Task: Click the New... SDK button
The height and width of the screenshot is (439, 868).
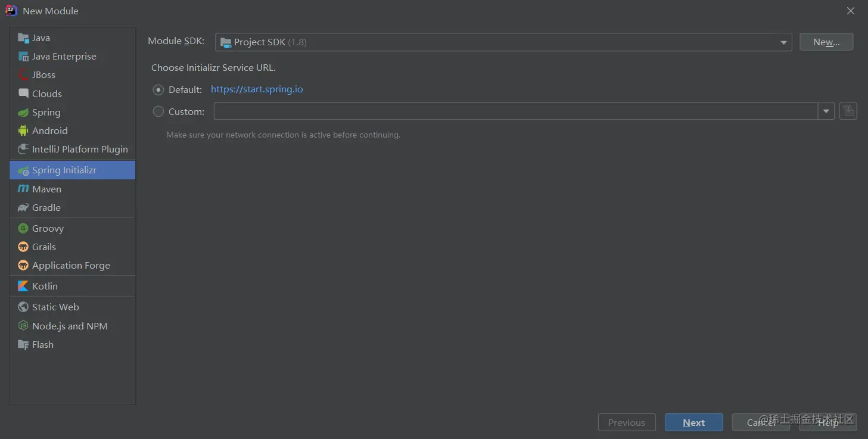Action: (826, 42)
